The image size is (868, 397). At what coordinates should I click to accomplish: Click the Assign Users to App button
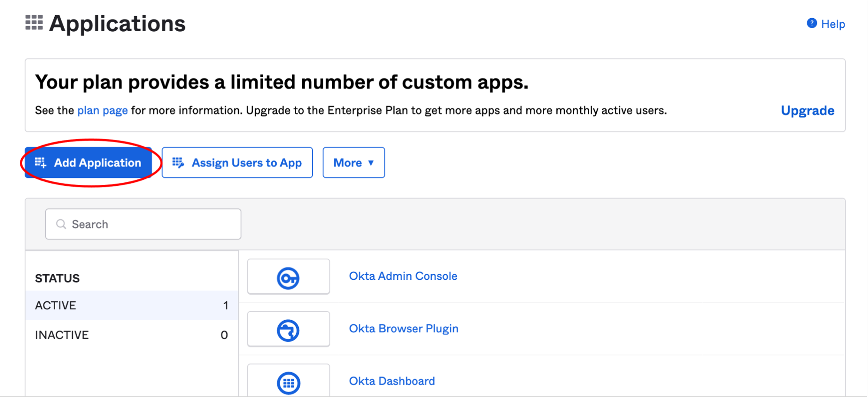(237, 163)
